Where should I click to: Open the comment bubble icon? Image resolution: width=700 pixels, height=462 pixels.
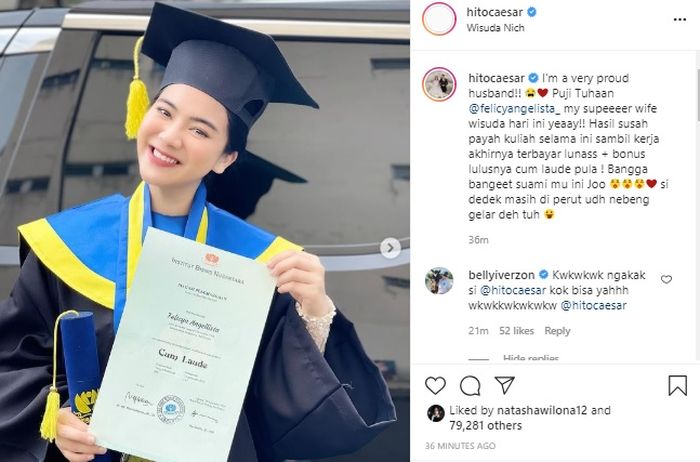click(x=470, y=386)
